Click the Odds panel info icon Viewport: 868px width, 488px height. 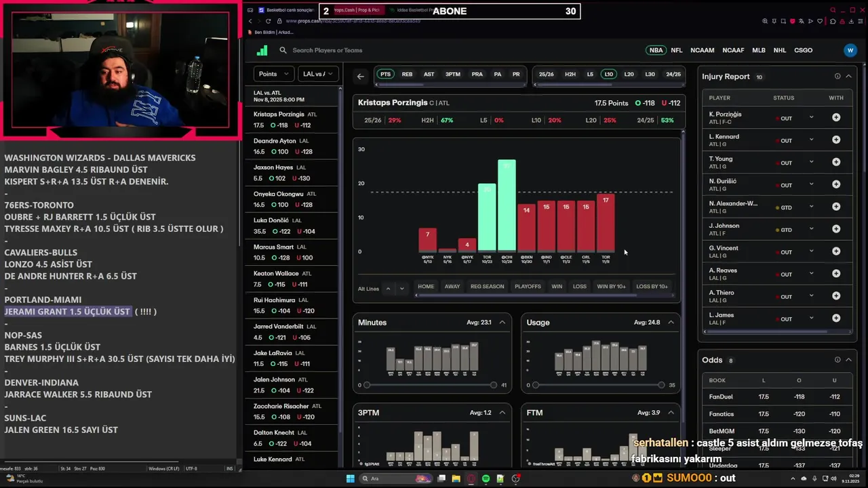click(x=837, y=360)
